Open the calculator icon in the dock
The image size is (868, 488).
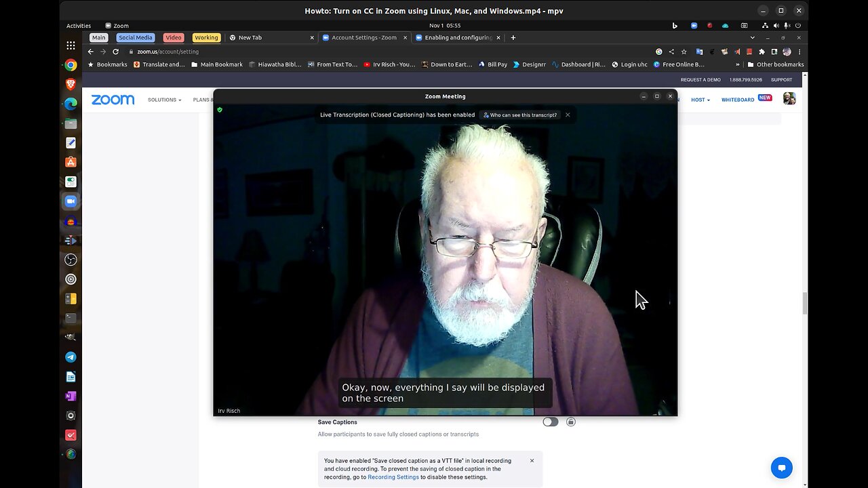71,298
